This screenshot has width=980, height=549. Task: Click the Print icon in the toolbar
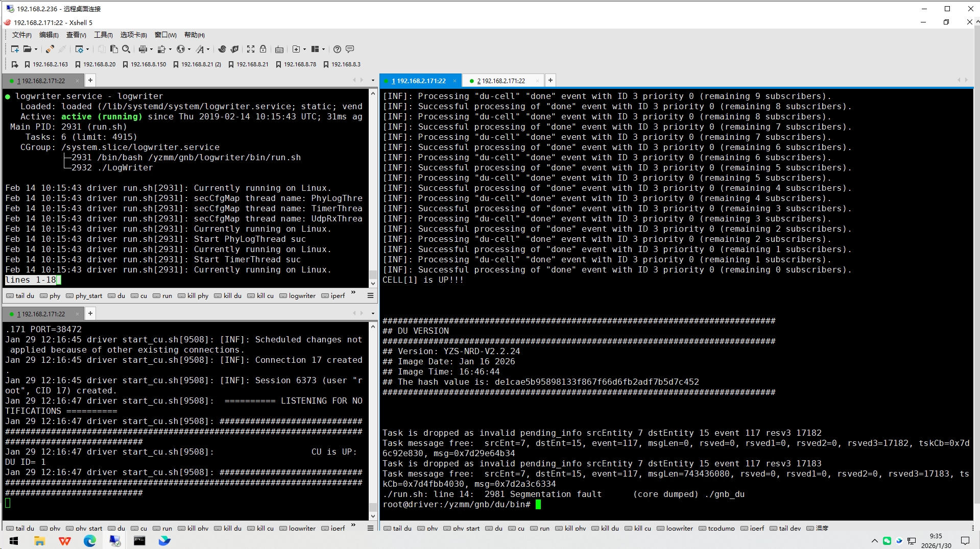[x=143, y=49]
